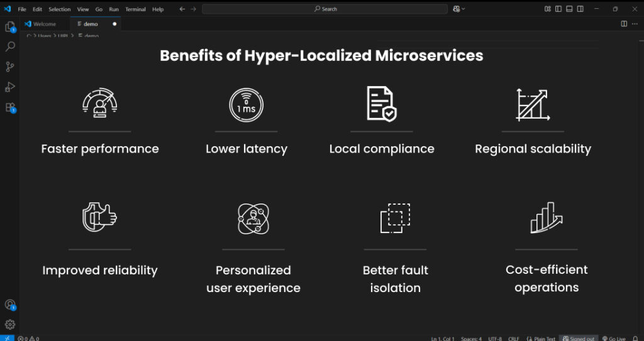Click the Ln 1, Col 1 status entry

click(443, 338)
